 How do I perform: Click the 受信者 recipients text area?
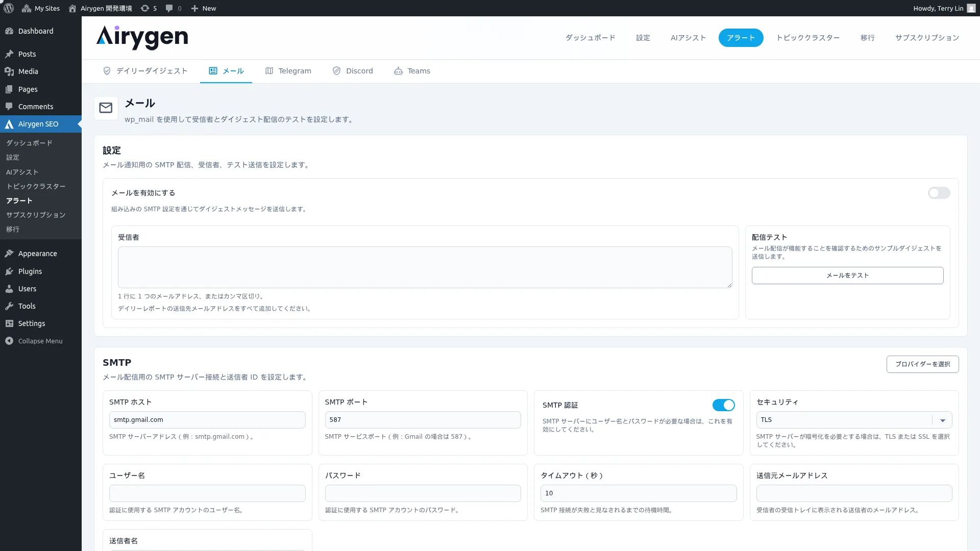click(425, 267)
